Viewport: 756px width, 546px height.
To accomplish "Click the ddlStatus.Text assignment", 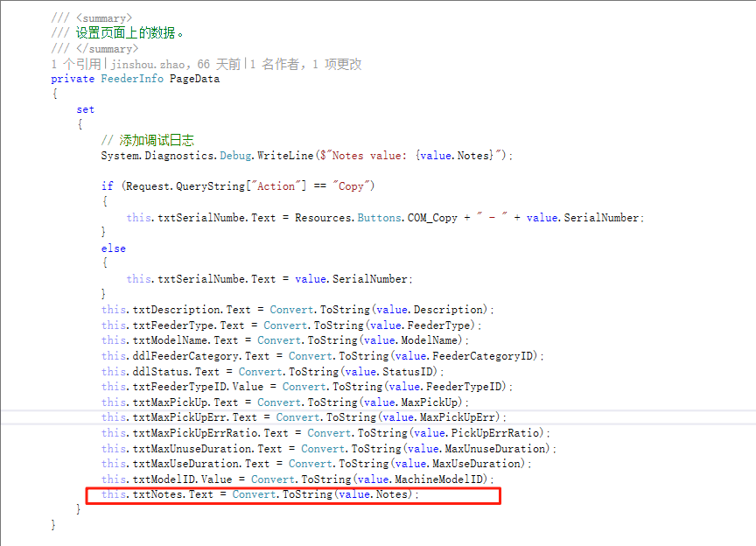I will [272, 372].
